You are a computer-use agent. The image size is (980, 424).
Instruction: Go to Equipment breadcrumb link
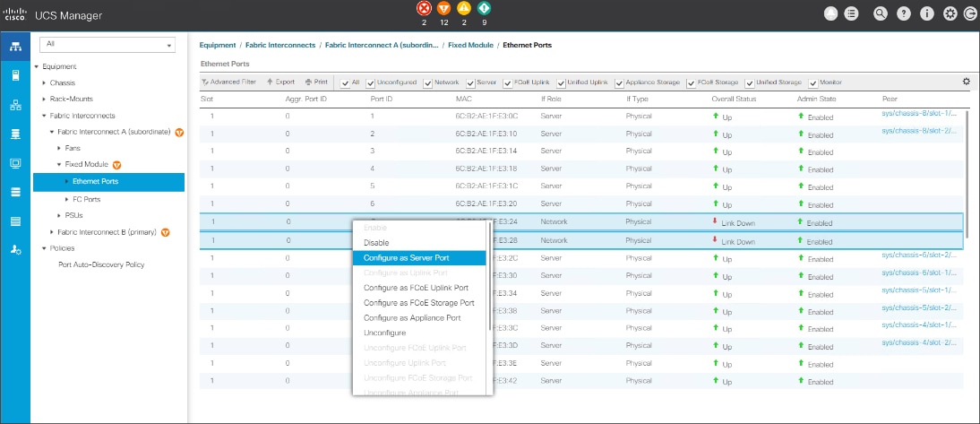tap(218, 45)
